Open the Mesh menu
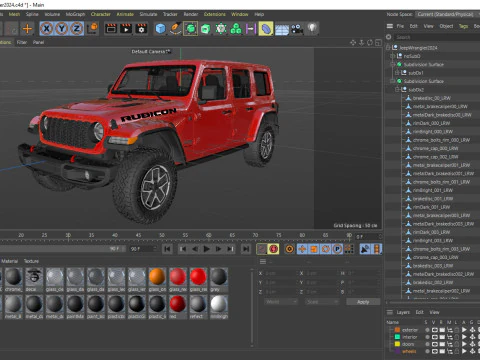 click(x=14, y=14)
